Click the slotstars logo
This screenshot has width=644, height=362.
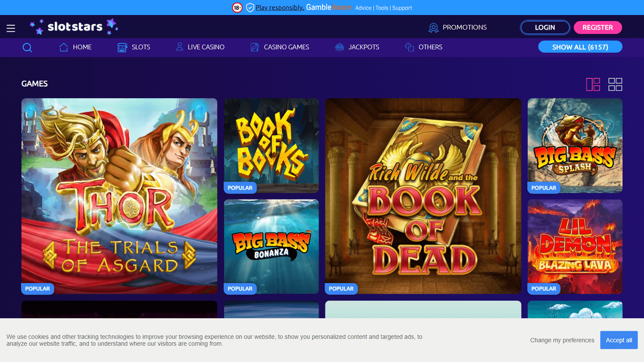tap(74, 27)
